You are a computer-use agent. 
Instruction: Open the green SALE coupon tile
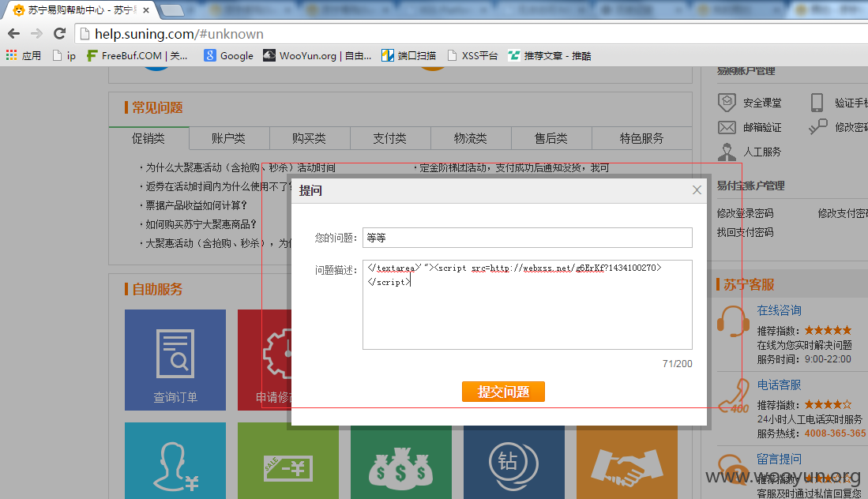[287, 461]
